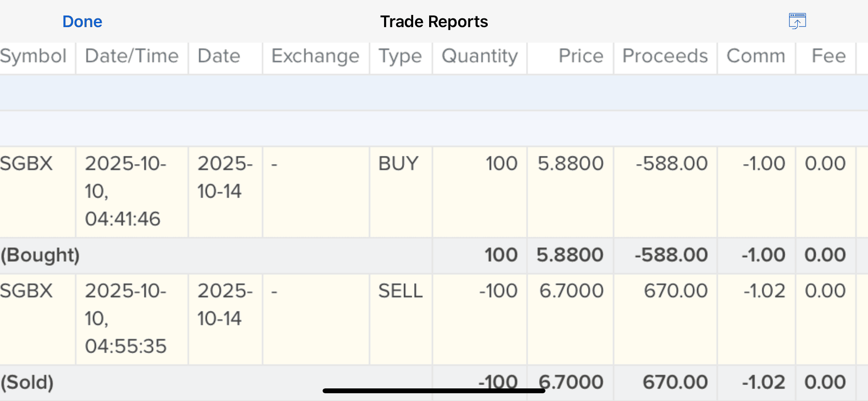The width and height of the screenshot is (868, 401).
Task: Tap the SELL type cell
Action: click(400, 291)
